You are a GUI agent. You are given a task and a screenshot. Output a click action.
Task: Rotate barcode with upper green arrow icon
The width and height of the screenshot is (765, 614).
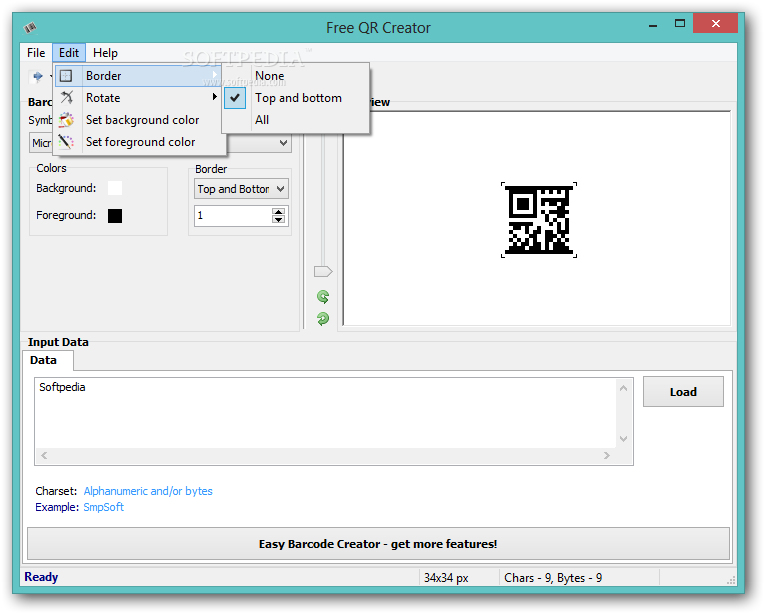[323, 296]
